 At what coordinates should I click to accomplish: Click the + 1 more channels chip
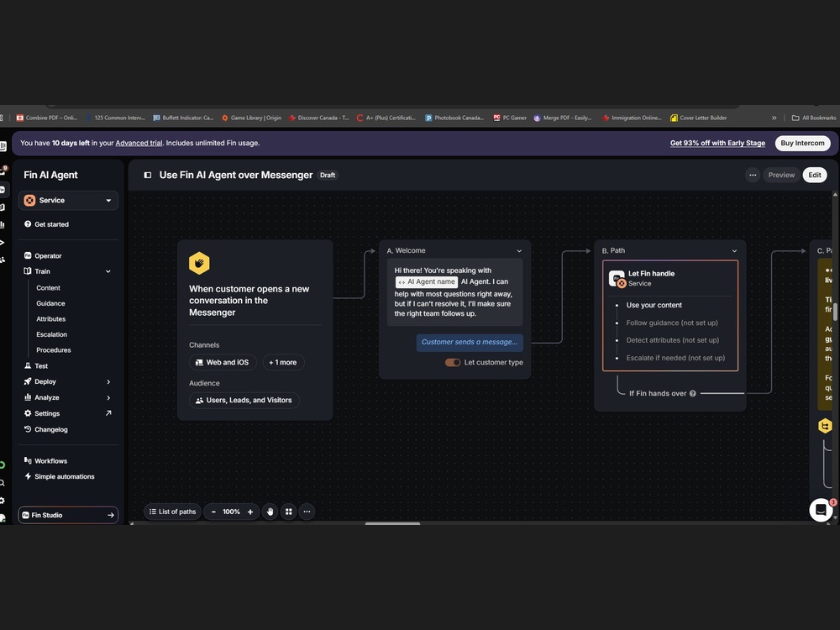(x=283, y=363)
